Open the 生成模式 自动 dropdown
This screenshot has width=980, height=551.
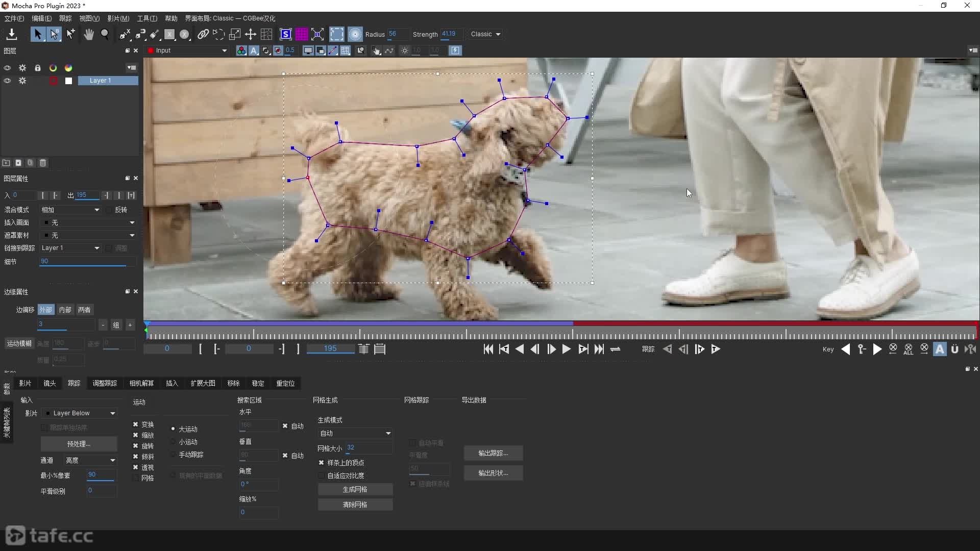point(355,433)
